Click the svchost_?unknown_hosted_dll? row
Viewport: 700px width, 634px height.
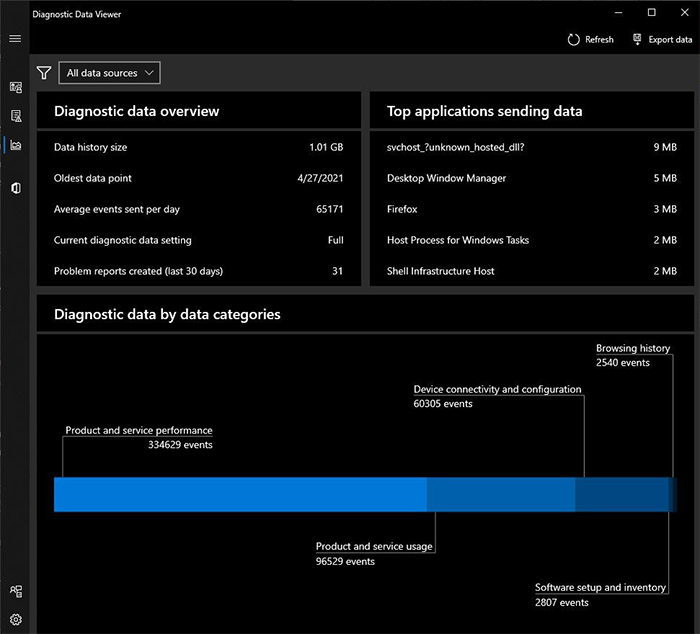click(532, 147)
